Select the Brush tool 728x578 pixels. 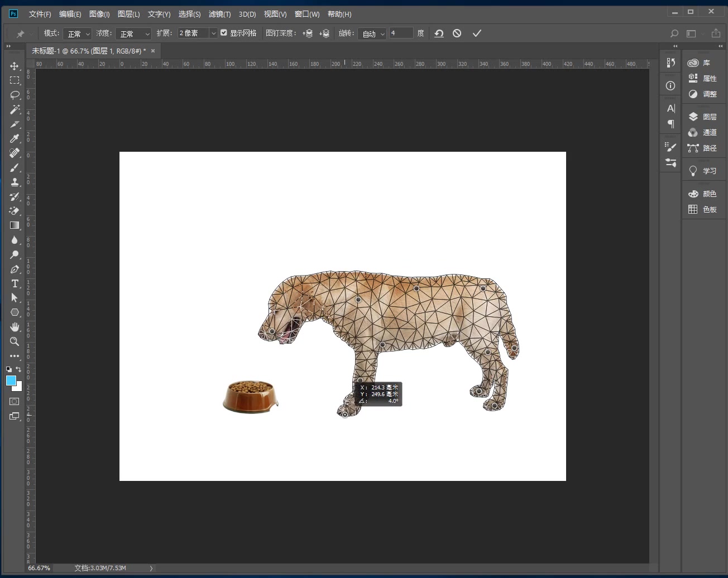[x=15, y=167]
